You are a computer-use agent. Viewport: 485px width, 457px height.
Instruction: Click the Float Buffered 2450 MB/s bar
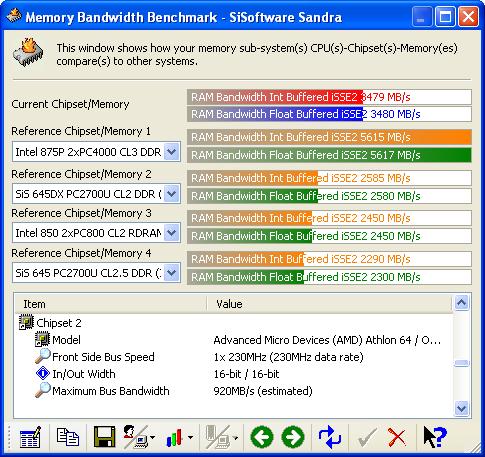click(329, 236)
